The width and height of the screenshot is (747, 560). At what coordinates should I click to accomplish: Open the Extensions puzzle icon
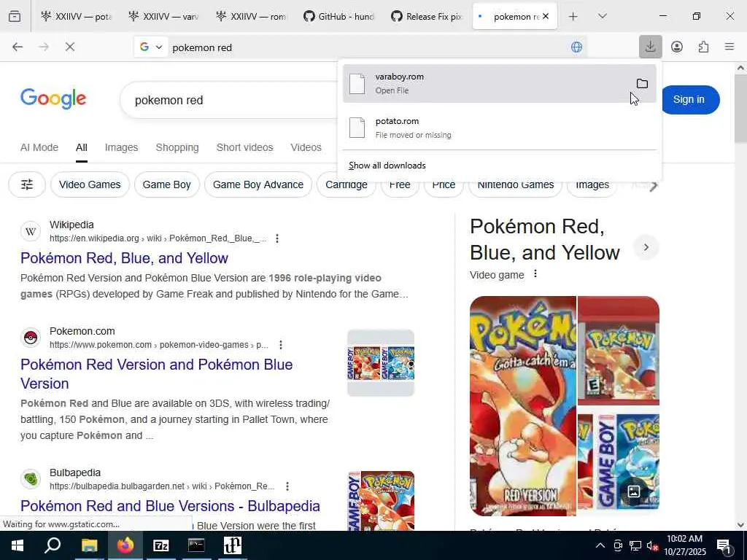[x=703, y=47]
